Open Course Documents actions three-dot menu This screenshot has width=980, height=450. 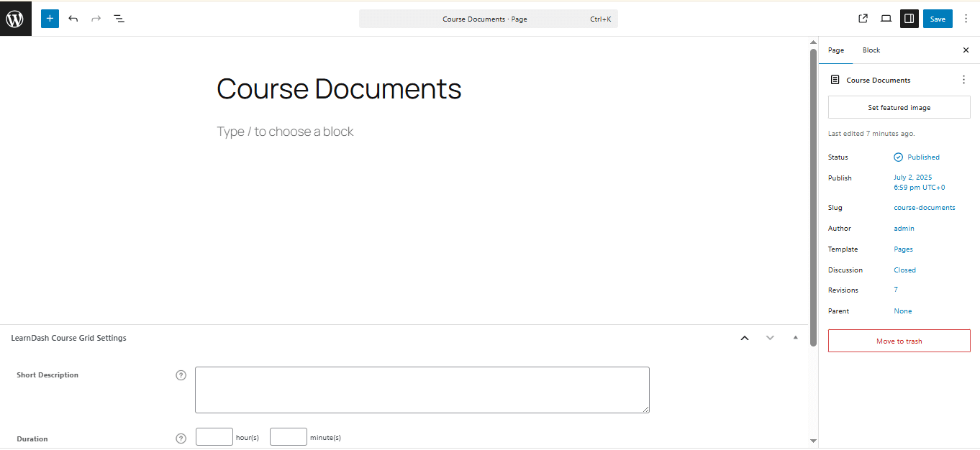point(964,80)
